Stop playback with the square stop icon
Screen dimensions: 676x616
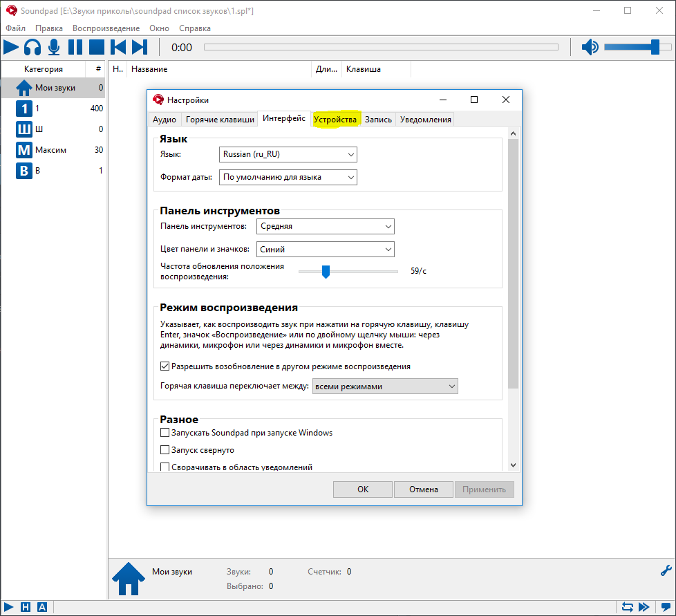click(97, 47)
